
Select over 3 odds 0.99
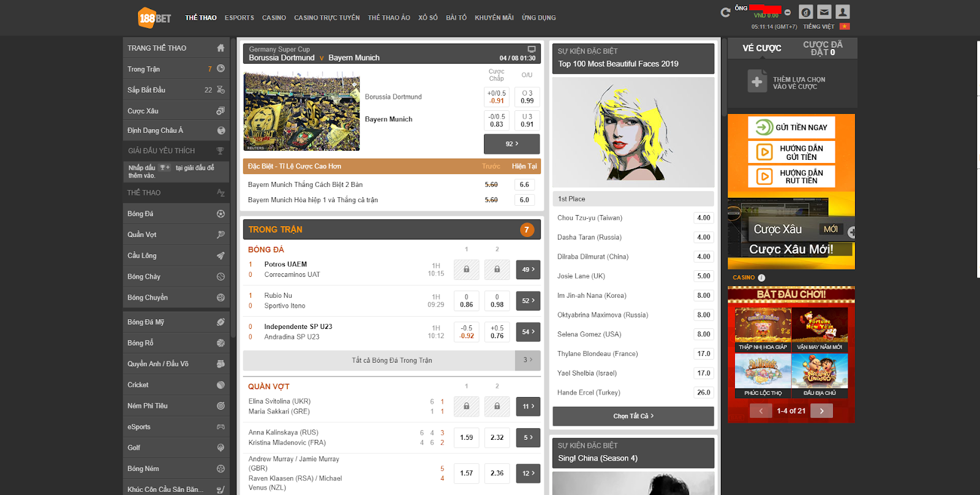[527, 97]
